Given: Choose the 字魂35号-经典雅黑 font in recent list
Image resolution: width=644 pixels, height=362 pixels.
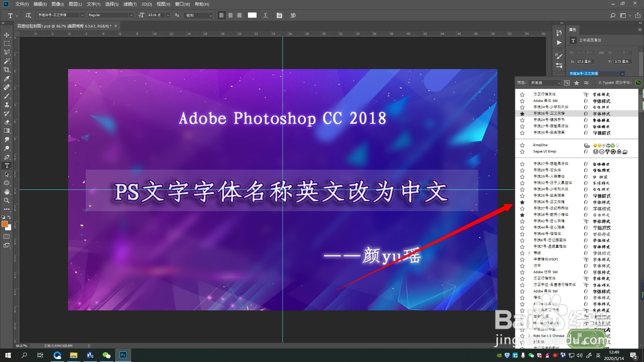Looking at the screenshot, I should [549, 132].
